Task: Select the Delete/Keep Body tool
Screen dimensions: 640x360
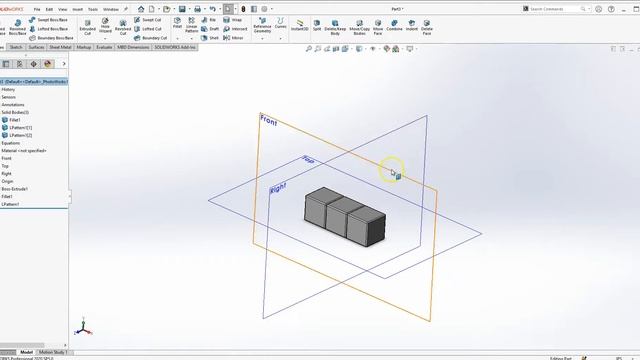Action: coord(335,27)
